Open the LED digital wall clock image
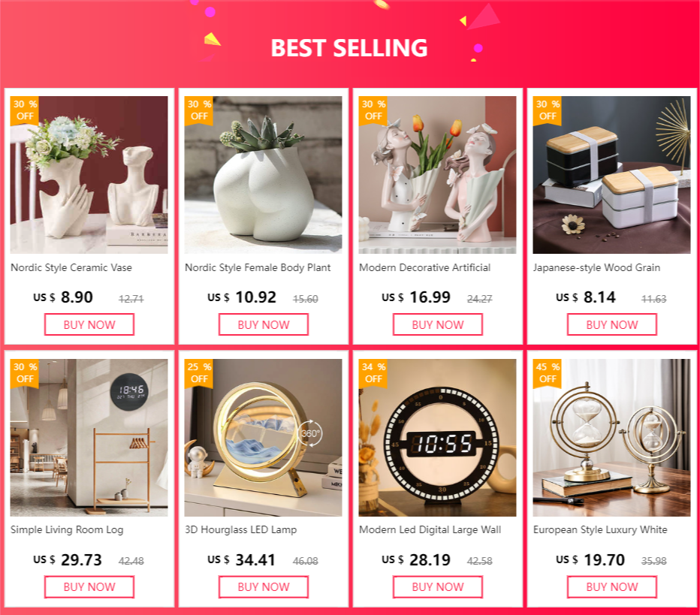 437,438
